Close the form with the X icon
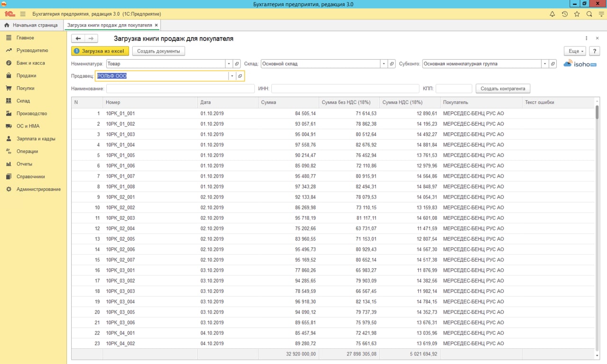The image size is (607, 364). [x=597, y=38]
